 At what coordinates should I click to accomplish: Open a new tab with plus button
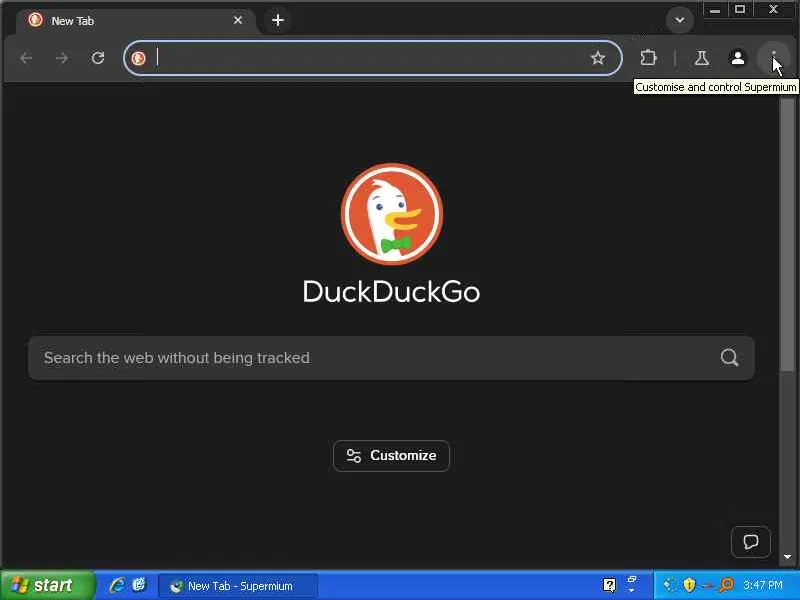click(278, 20)
